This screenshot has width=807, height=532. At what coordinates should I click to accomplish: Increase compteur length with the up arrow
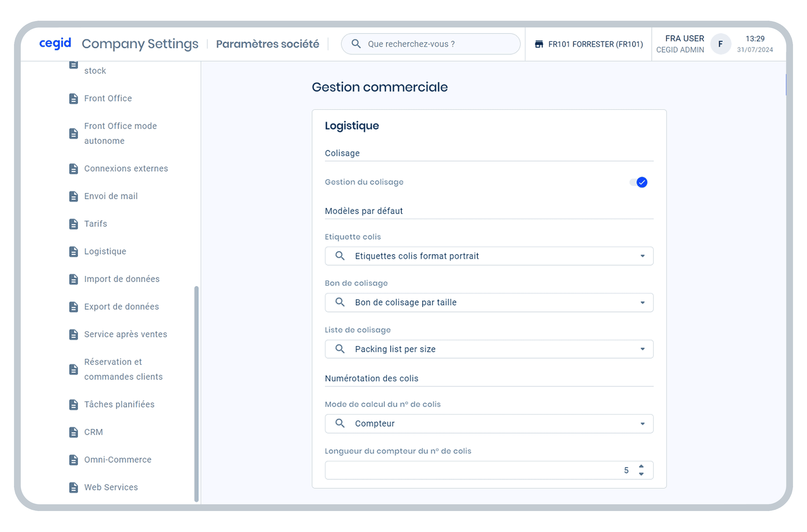pyautogui.click(x=642, y=467)
